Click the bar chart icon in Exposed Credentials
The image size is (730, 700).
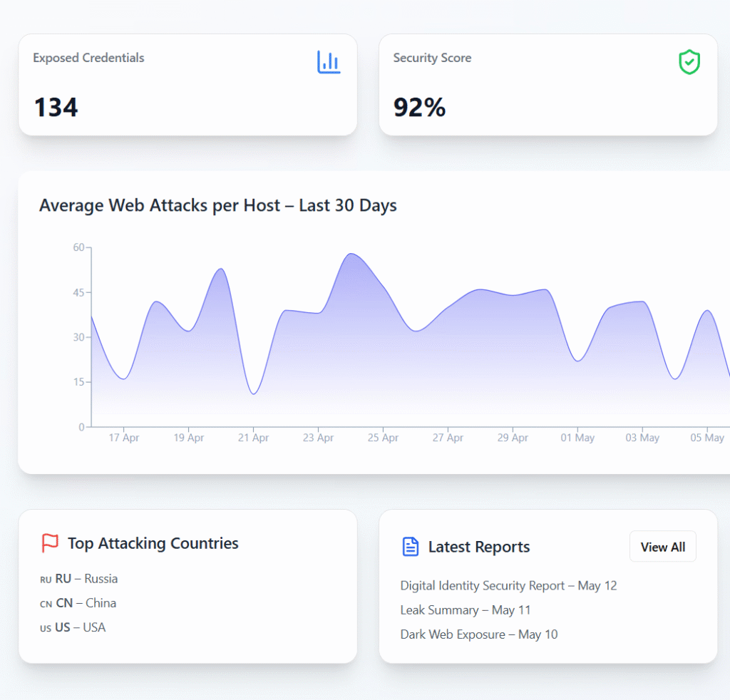[x=329, y=62]
